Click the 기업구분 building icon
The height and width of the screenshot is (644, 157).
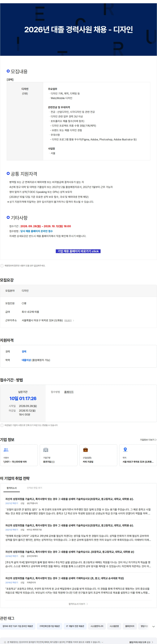click(46, 449)
